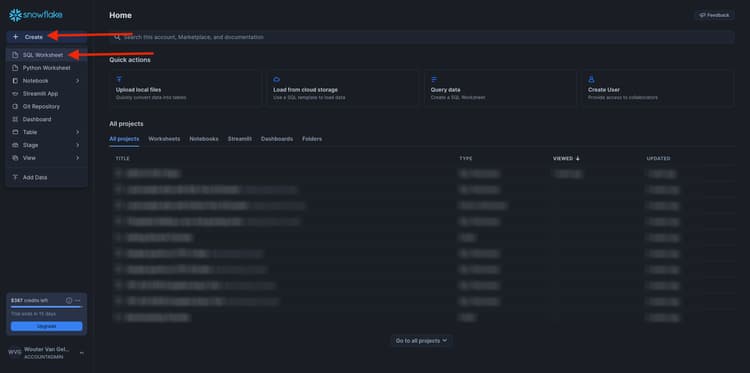The width and height of the screenshot is (750, 373).
Task: Switch to the Folders tab
Action: 312,139
